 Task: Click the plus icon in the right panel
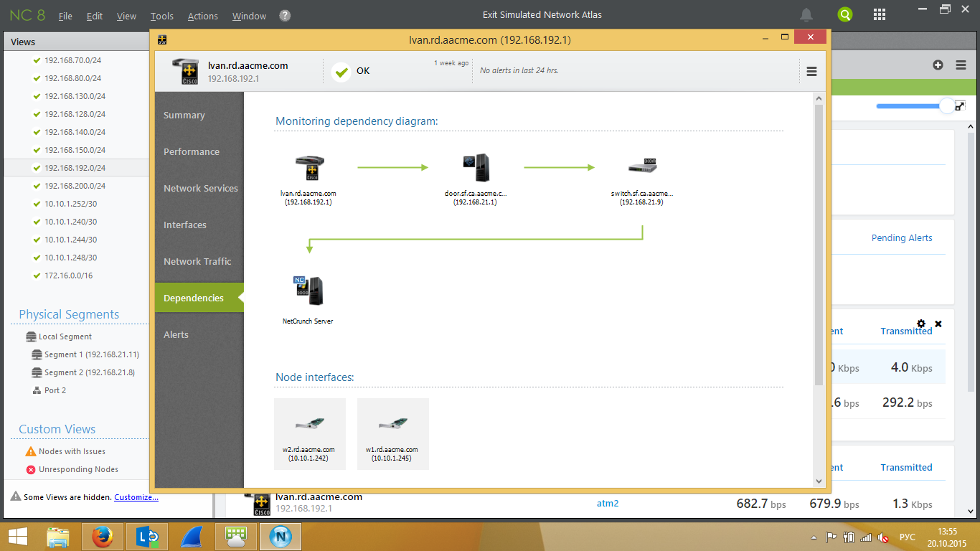938,65
